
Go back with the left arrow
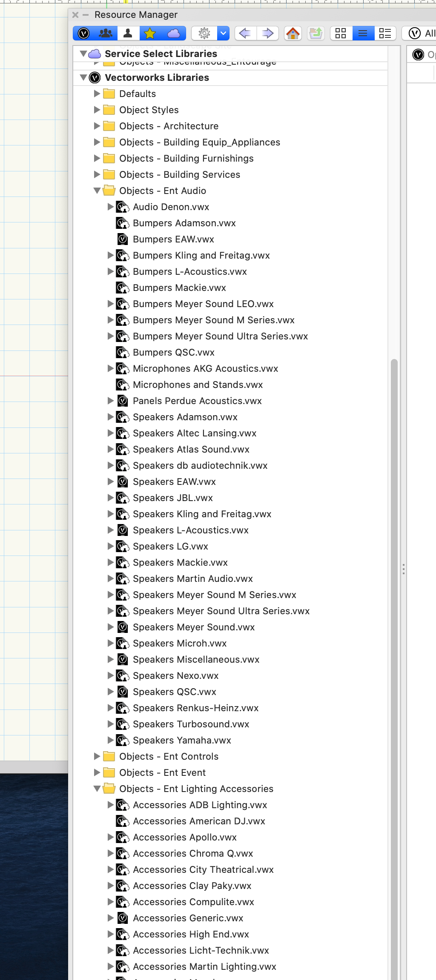tap(245, 33)
